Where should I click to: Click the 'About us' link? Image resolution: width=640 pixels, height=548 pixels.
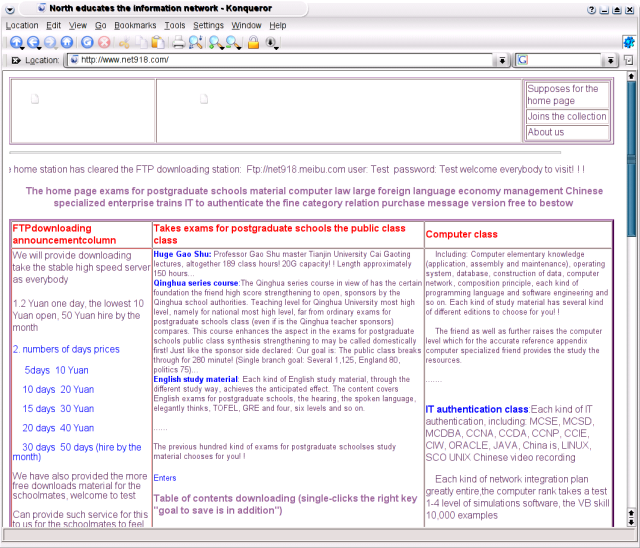546,132
